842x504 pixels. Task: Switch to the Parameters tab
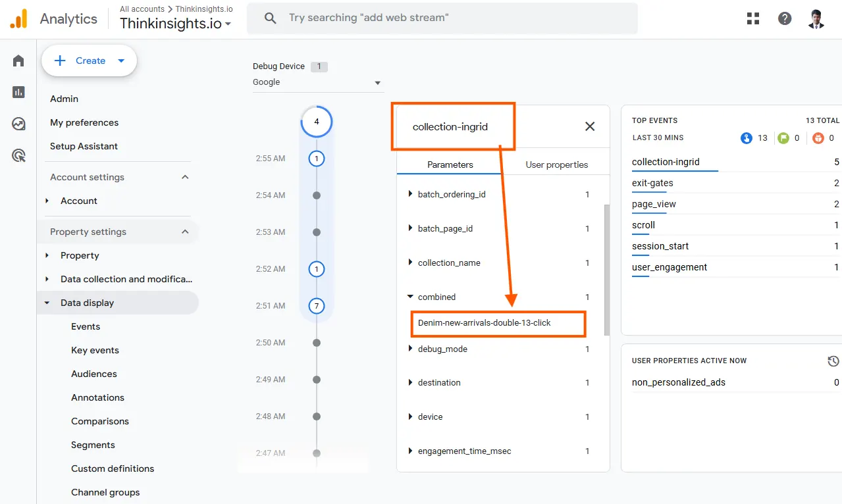pyautogui.click(x=450, y=164)
